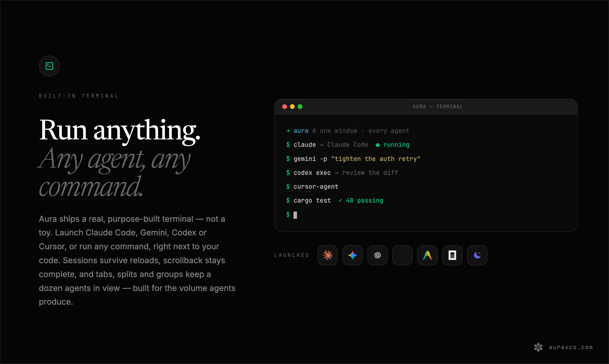Click the 'claude' command in terminal
This screenshot has height=364, width=609.
pyautogui.click(x=305, y=145)
